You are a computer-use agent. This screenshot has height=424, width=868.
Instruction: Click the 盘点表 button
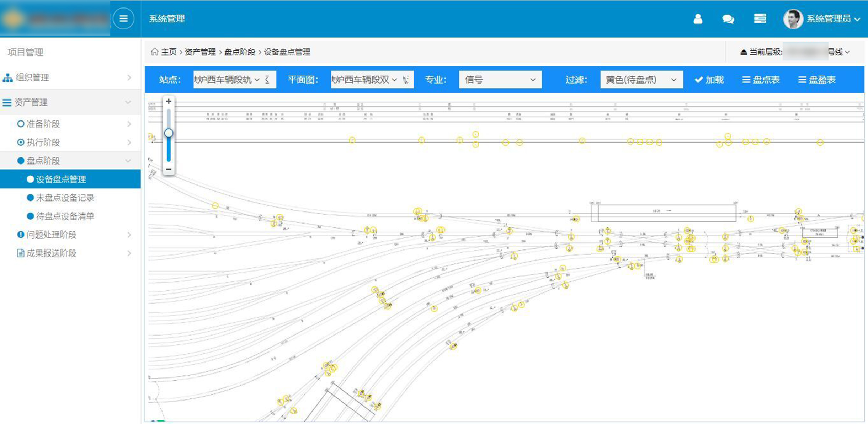coord(761,80)
